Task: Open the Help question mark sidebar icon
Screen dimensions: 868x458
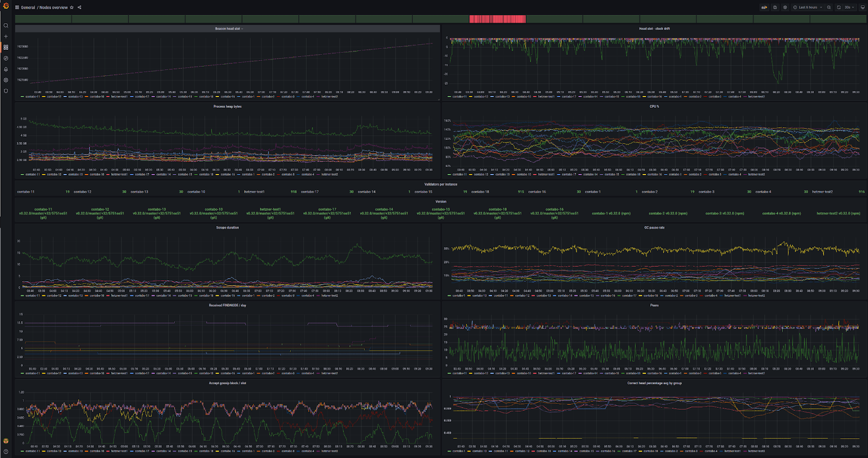Action: (6, 451)
